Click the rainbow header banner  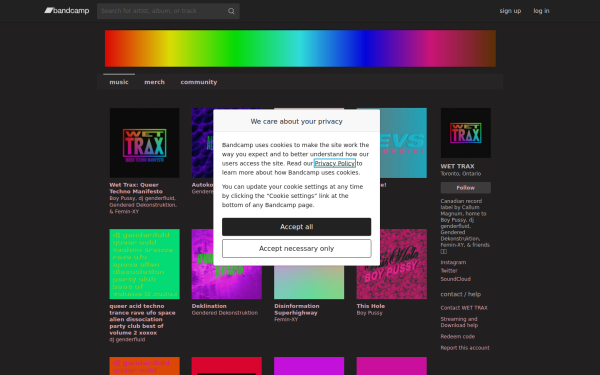(x=300, y=49)
